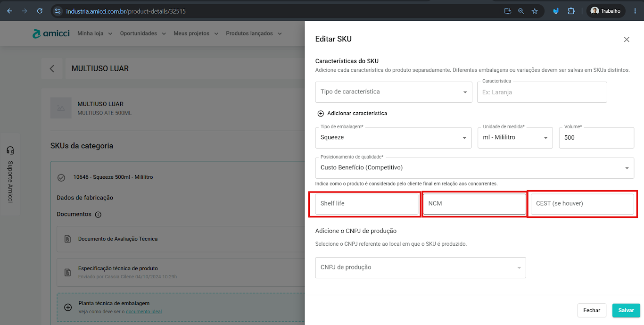Open the Meus projetos menu
The height and width of the screenshot is (325, 644).
[x=196, y=33]
